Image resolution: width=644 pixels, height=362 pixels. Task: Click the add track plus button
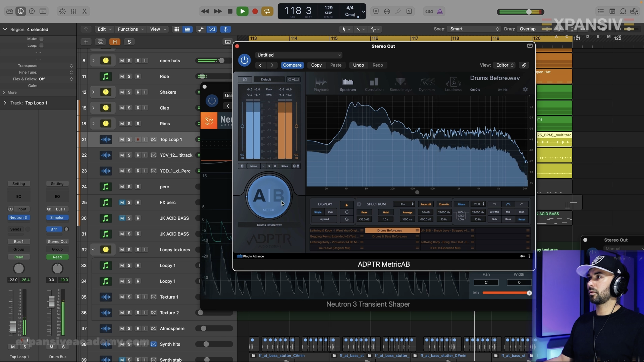(86, 42)
